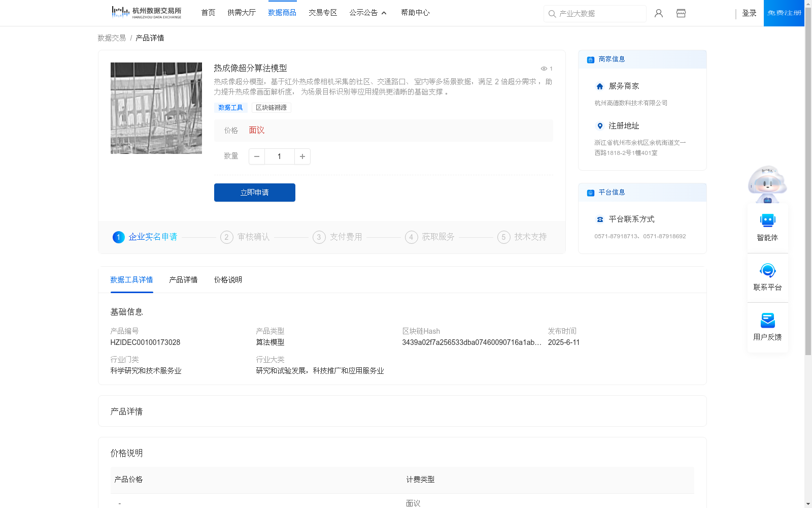Click product title 热成像超分算法模型

point(250,68)
